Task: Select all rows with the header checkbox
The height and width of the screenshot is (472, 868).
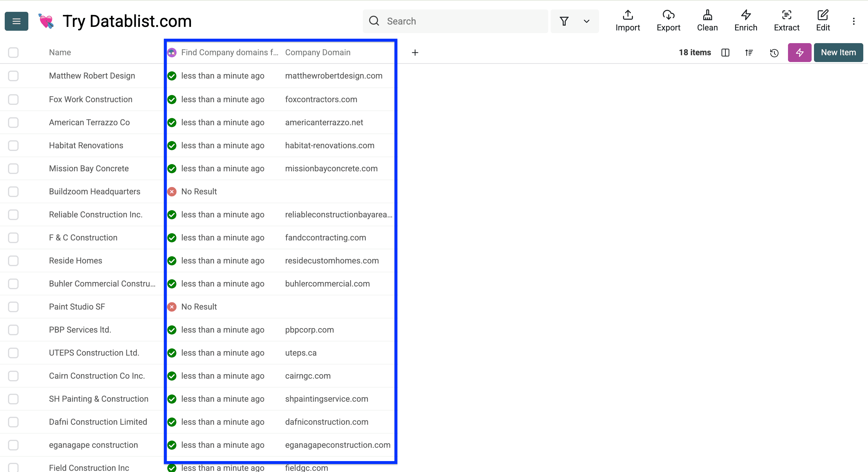Action: coord(13,53)
